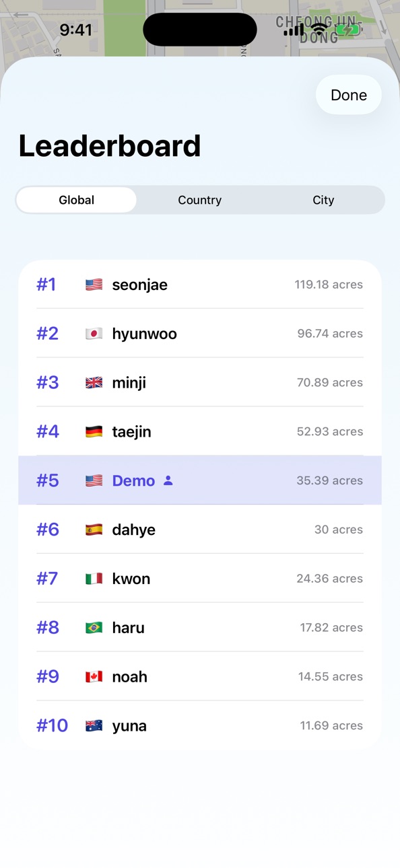Tap the UK flag beside minji
Screen dimensions: 400x868
pos(94,383)
